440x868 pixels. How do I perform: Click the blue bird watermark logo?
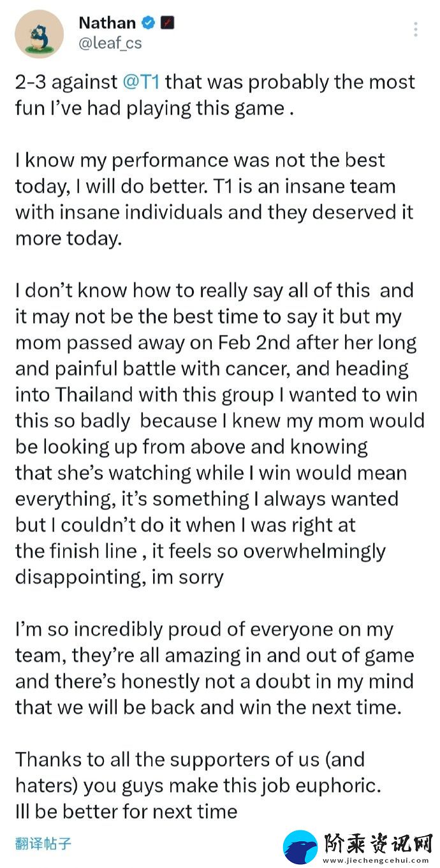pyautogui.click(x=300, y=848)
